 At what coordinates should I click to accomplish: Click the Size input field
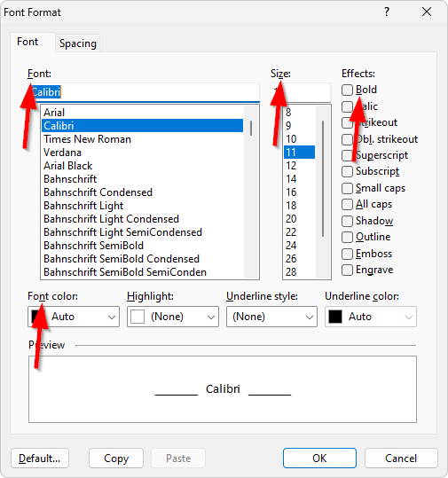coord(301,92)
